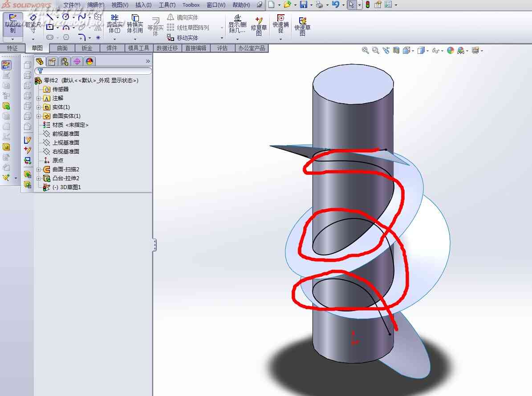The image size is (532, 396).
Task: Click the Rapid Sketch (快速草图) icon
Action: click(x=302, y=26)
